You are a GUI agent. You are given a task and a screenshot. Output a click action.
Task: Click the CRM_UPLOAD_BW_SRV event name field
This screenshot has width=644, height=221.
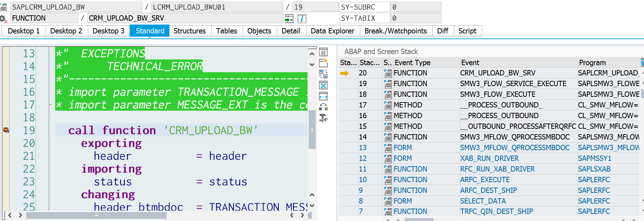185,18
